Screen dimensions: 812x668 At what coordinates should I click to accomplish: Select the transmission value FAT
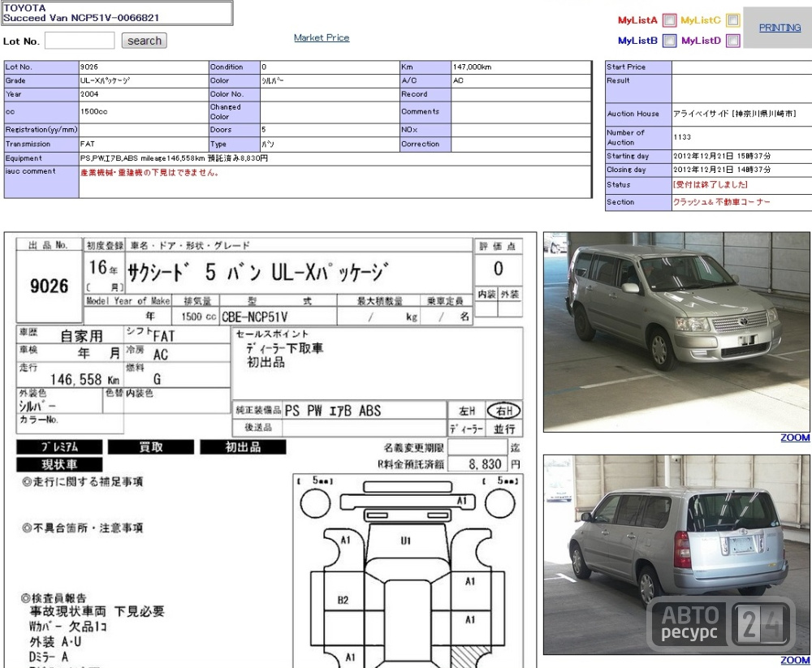88,144
